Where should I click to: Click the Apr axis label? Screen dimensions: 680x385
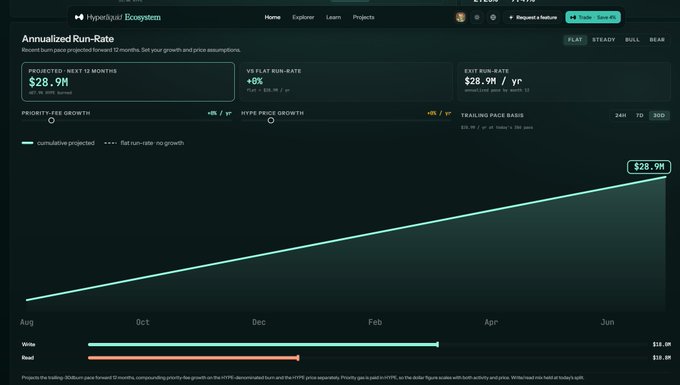(x=491, y=322)
